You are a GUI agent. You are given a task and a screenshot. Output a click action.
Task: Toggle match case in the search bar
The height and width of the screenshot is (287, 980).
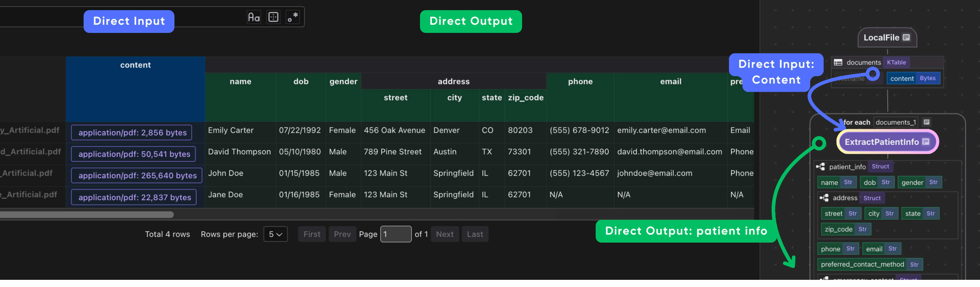(x=254, y=17)
